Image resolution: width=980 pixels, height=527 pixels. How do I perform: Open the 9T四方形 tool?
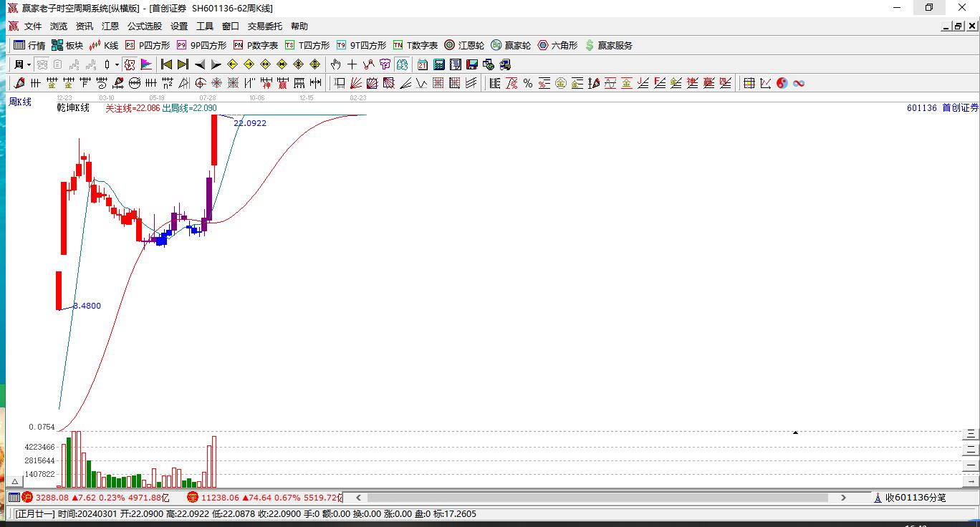361,45
